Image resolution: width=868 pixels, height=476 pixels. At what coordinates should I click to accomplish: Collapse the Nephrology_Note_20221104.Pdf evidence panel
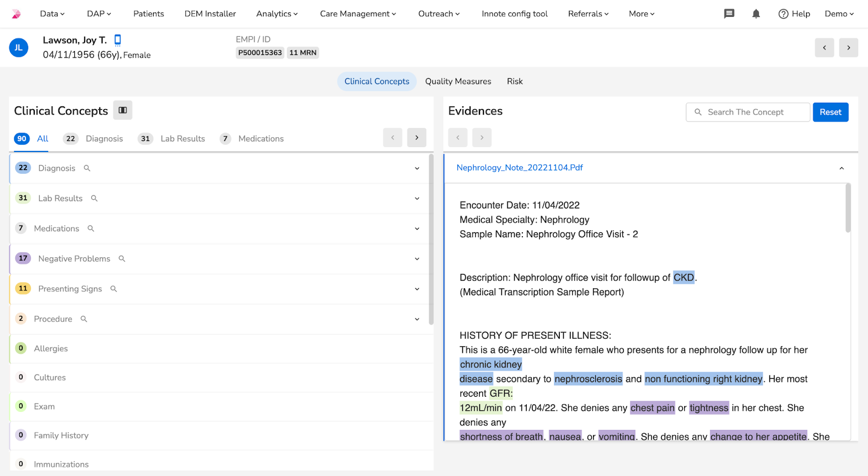[x=841, y=168]
